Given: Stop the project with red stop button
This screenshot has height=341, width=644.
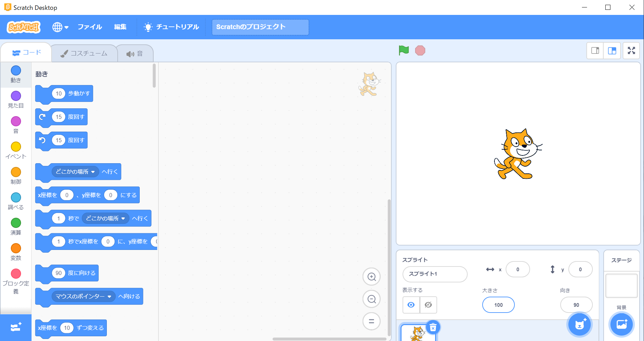Looking at the screenshot, I should point(420,50).
